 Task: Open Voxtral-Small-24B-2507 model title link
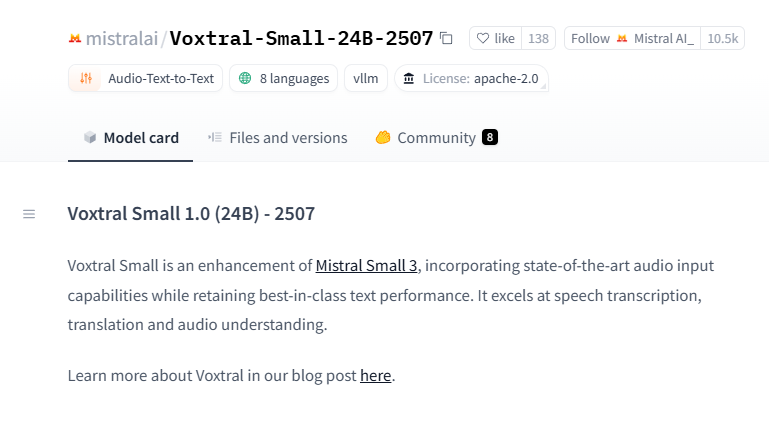click(x=301, y=38)
